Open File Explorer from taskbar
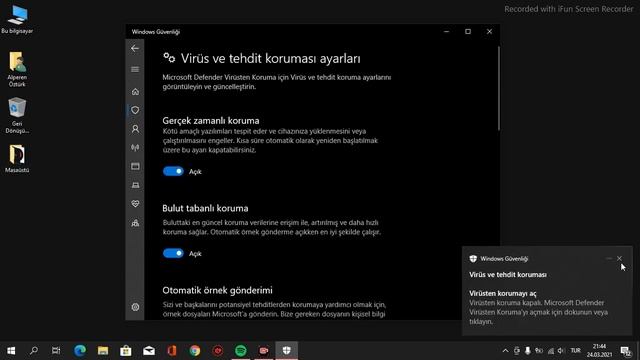This screenshot has width=640, height=360. click(x=103, y=351)
